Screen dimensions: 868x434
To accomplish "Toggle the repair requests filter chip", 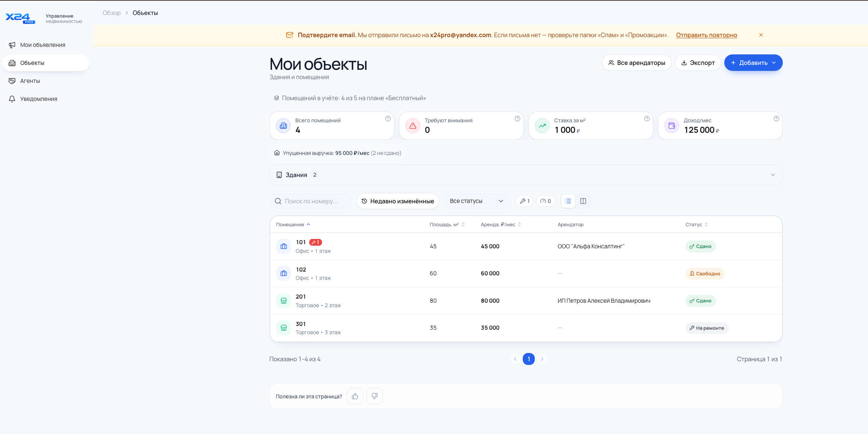I will click(x=525, y=201).
